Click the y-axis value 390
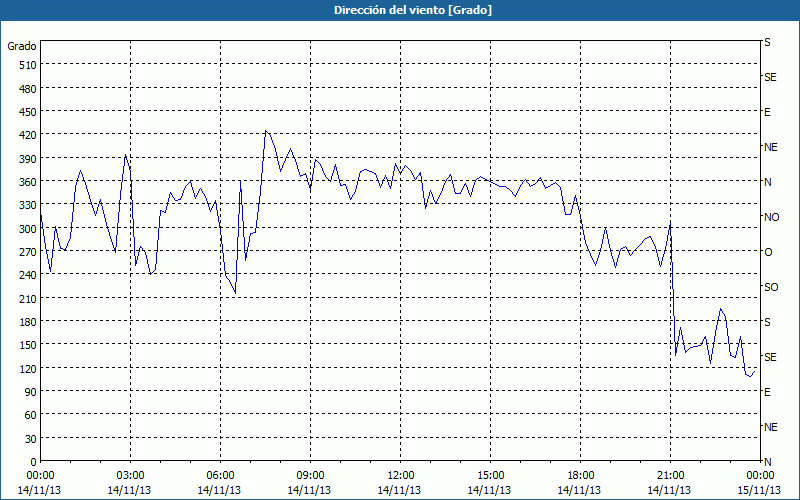 click(28, 159)
